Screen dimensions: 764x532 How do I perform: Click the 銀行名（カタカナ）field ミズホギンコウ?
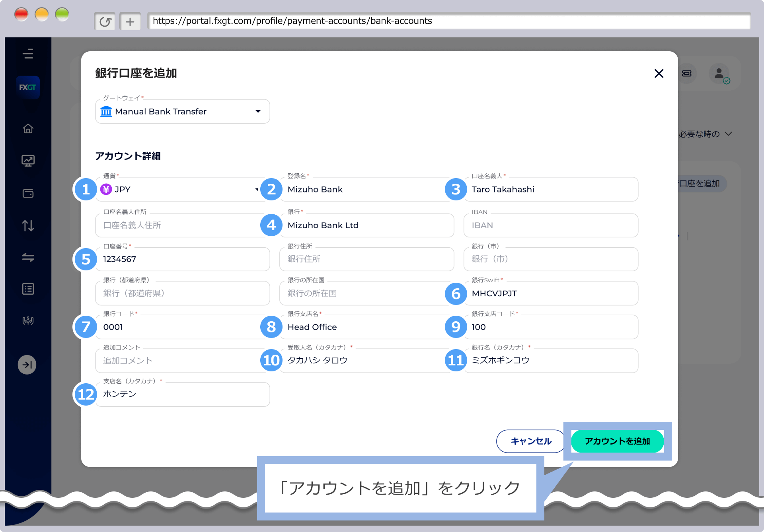coord(551,361)
